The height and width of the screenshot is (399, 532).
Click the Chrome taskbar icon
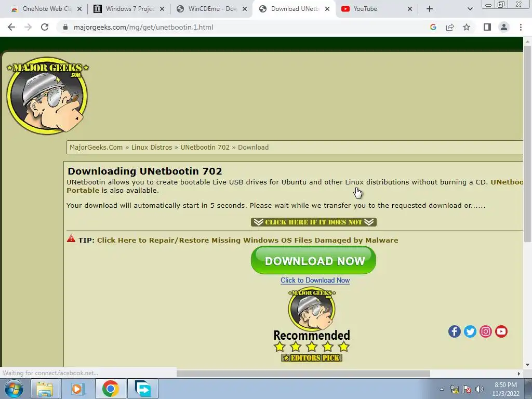110,389
